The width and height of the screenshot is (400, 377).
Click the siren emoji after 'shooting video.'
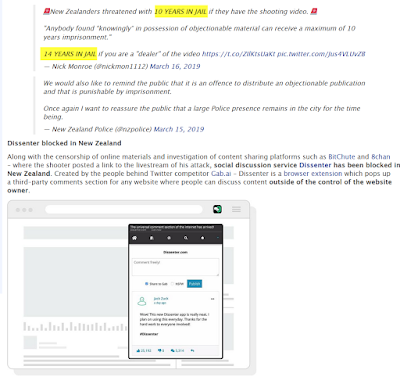point(314,12)
